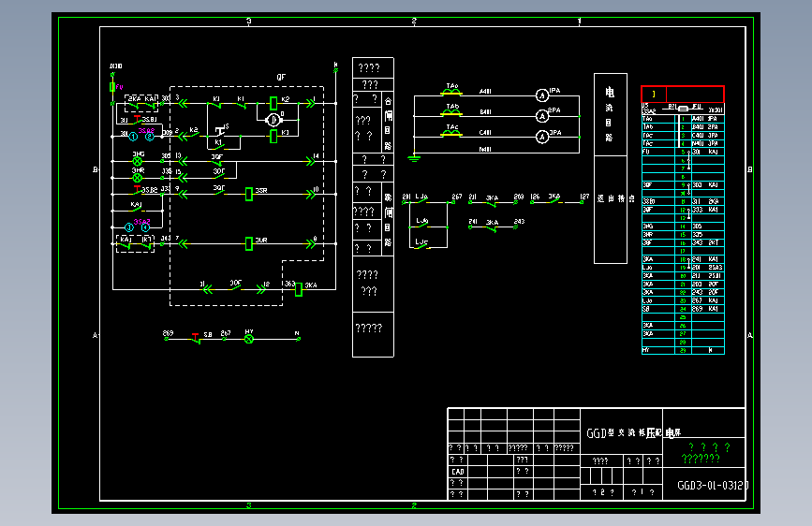Select the red 3SB2 pushbutton symbol
Screen dimensions: 812x526
click(138, 189)
